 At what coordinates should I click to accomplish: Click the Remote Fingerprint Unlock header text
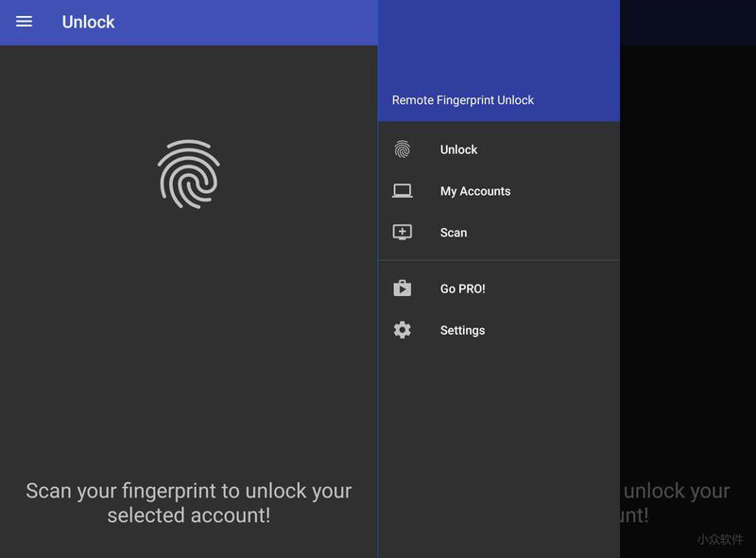[463, 100]
